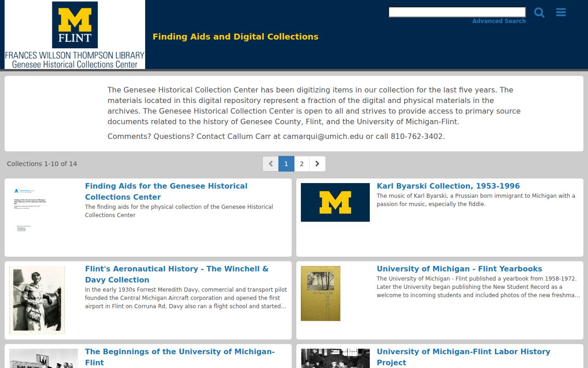
Task: Click the Labor History Project photo thumbnail
Action: pyautogui.click(x=335, y=358)
